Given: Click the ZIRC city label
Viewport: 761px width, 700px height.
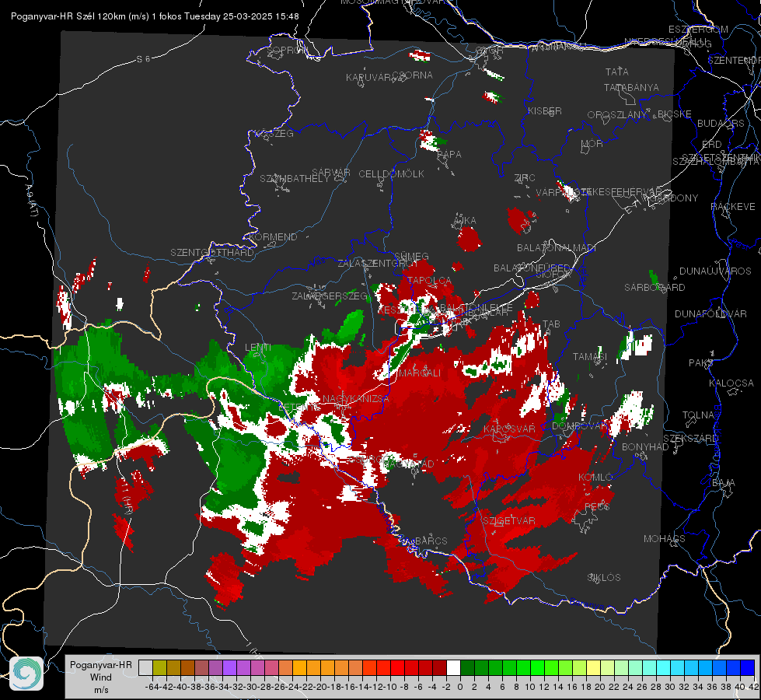Looking at the screenshot, I should (x=525, y=178).
